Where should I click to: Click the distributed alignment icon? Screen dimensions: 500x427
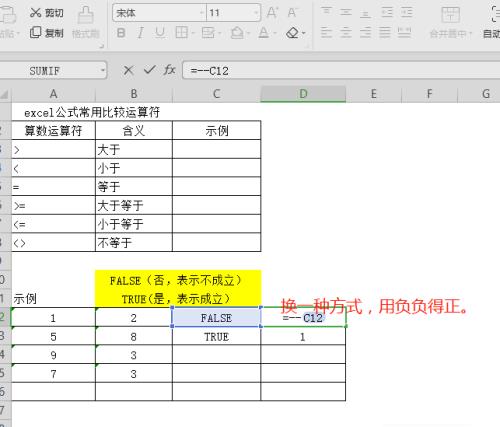(x=404, y=33)
